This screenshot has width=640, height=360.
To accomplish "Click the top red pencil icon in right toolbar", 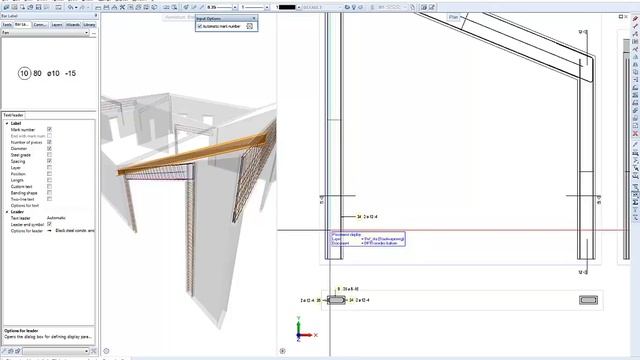I will coord(635,19).
